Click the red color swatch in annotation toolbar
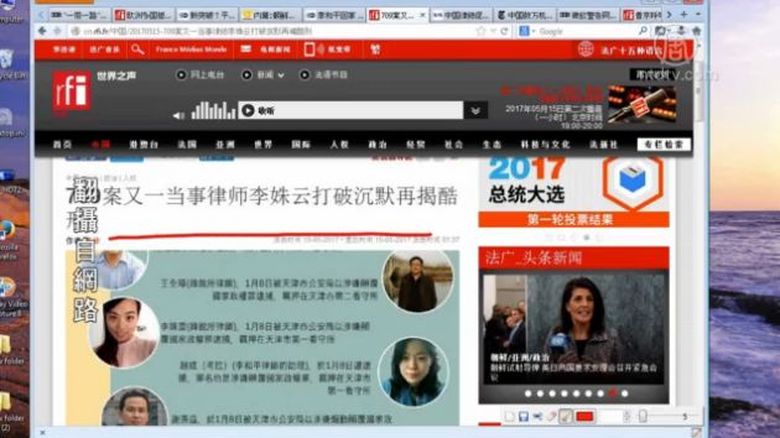 click(585, 416)
